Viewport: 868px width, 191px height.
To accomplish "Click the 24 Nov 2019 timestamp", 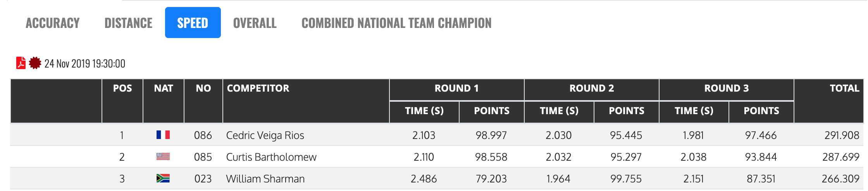I will (x=85, y=64).
